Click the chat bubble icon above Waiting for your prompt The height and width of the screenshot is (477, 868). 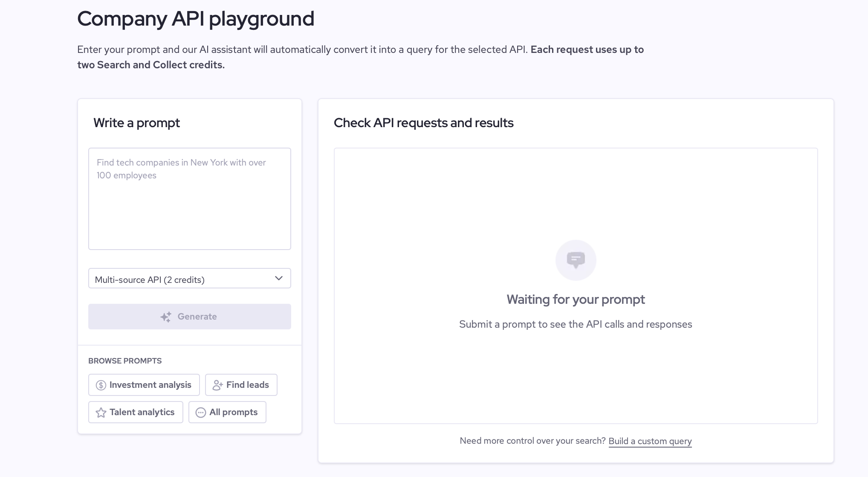point(576,260)
